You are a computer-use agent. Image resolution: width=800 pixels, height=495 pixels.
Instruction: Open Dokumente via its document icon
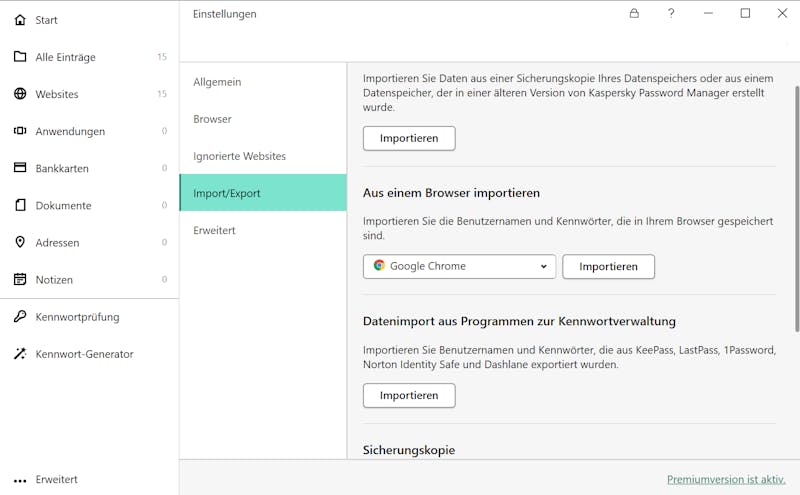point(20,205)
